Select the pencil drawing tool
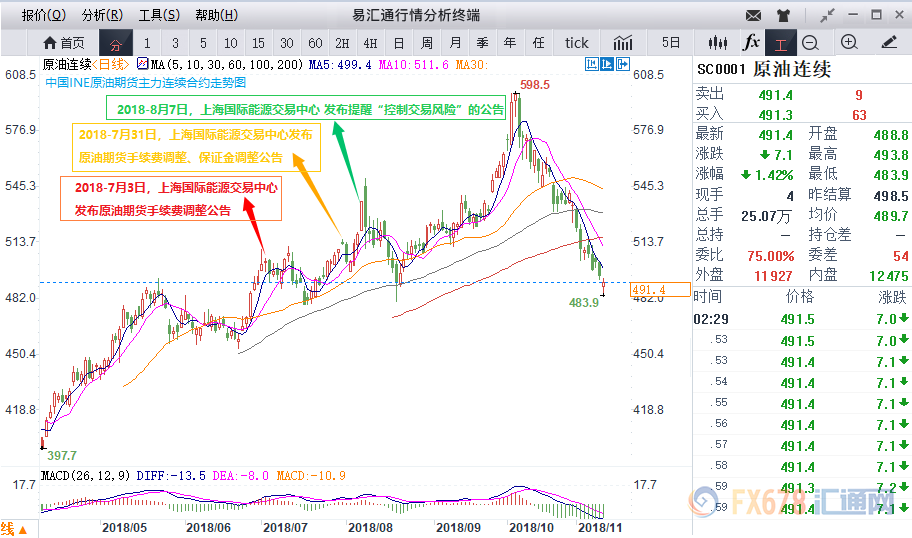The height and width of the screenshot is (538, 912). [889, 43]
